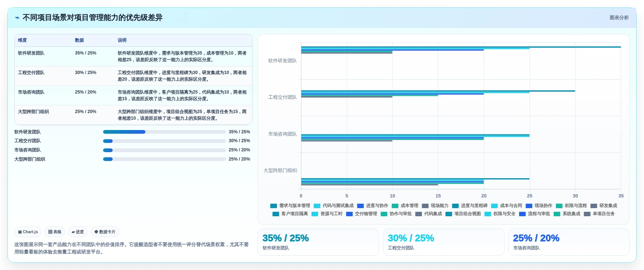Click the 软件研发团队 chart axis label
Screen dimensions: 644x270
[x=282, y=61]
